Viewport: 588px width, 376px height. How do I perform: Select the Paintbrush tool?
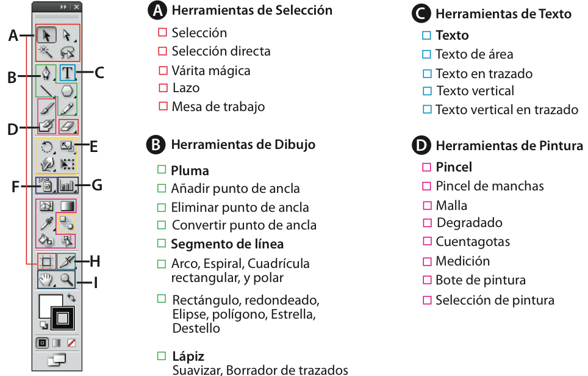47,108
